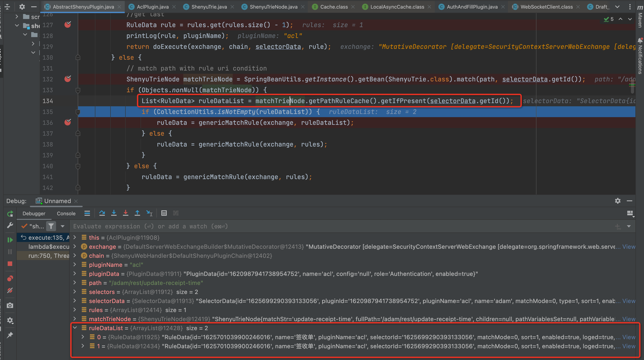
Task: Click the Rerun debug session icon
Action: tap(10, 213)
